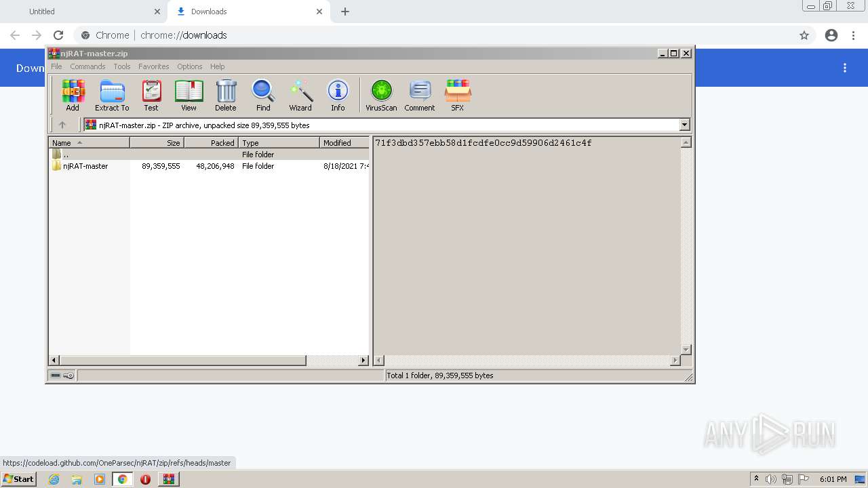The width and height of the screenshot is (868, 488).
Task: Sort list by Type column
Action: pos(279,142)
